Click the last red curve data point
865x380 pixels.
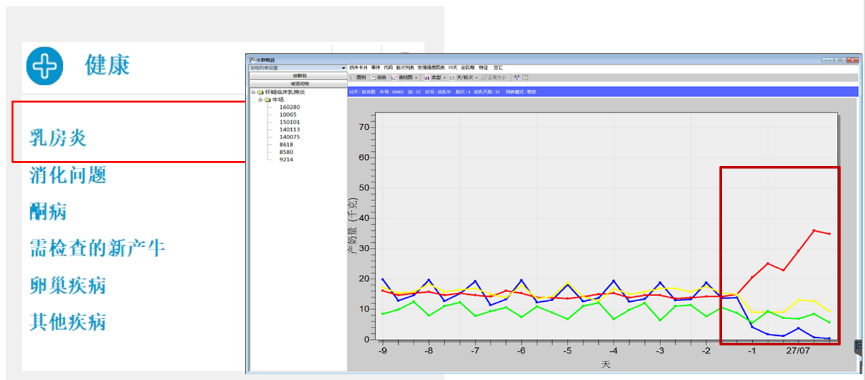click(x=829, y=234)
